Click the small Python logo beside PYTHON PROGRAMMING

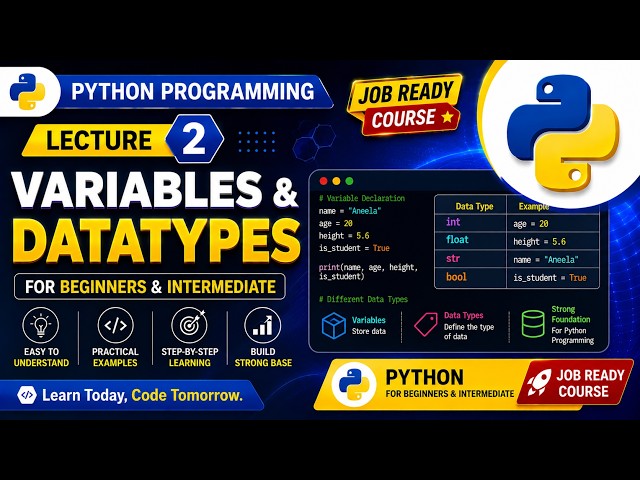point(27,91)
